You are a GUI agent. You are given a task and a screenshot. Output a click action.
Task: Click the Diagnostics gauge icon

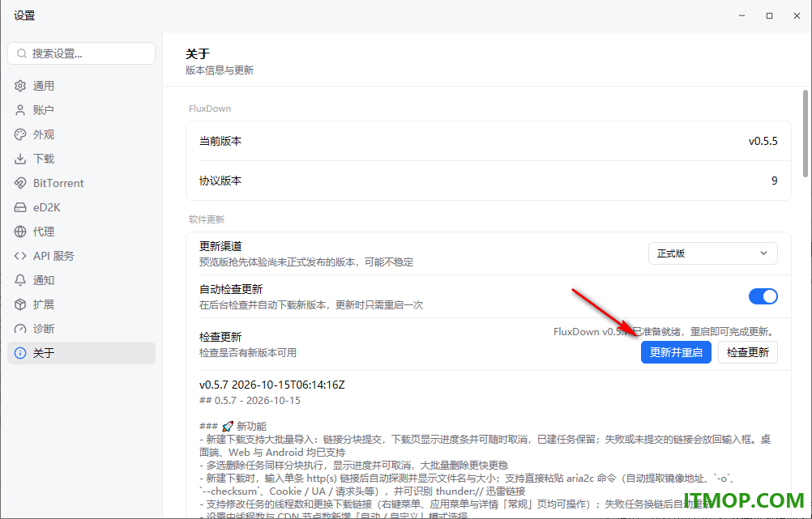[20, 329]
